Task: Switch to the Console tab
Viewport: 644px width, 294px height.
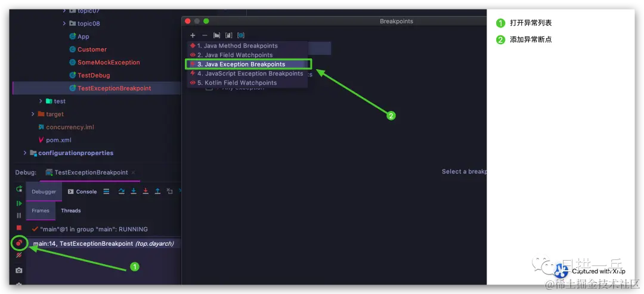Action: (x=82, y=192)
